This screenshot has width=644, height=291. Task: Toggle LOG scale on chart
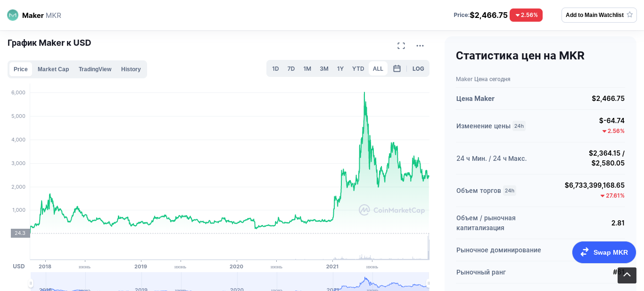(418, 68)
